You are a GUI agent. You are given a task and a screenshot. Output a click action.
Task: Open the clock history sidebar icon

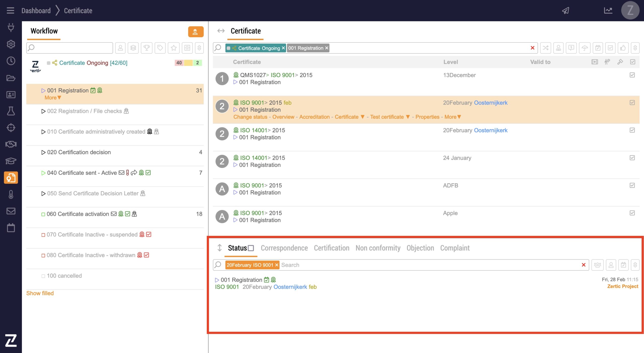tap(11, 61)
